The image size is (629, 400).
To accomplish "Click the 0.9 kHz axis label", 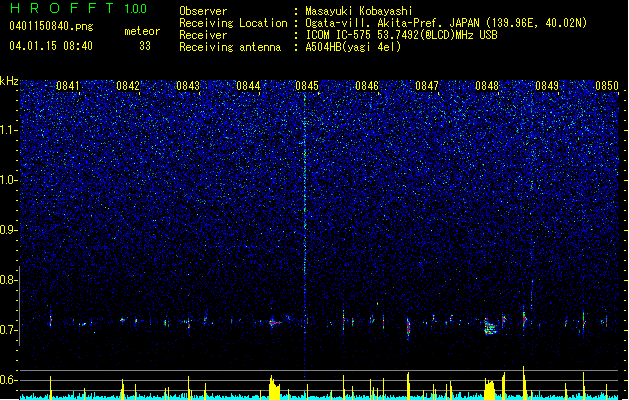I will (x=9, y=230).
